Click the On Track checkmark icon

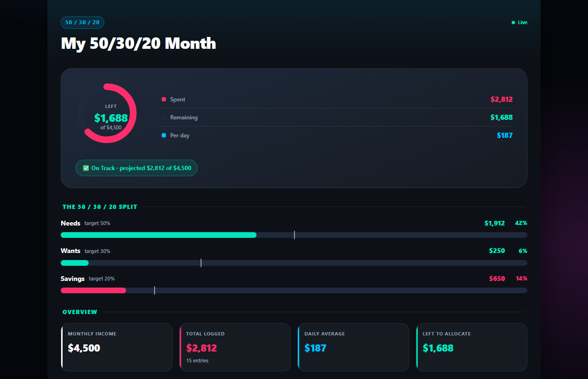86,168
